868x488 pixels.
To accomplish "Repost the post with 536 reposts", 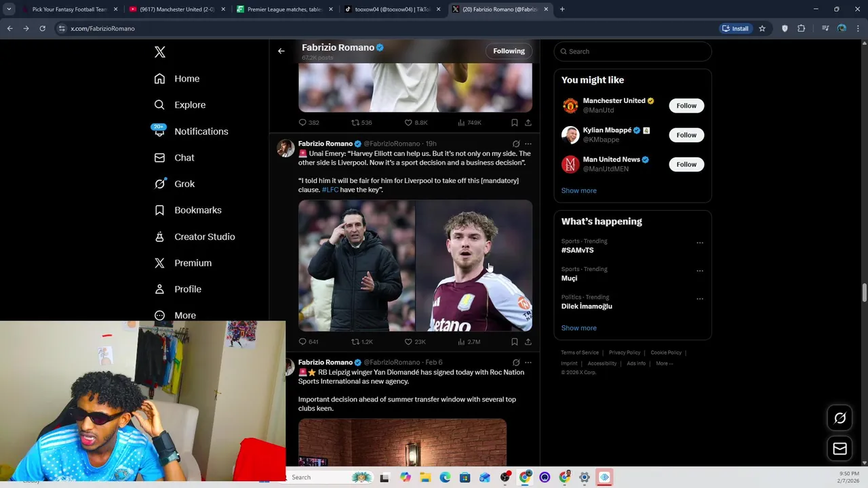I will tap(361, 123).
